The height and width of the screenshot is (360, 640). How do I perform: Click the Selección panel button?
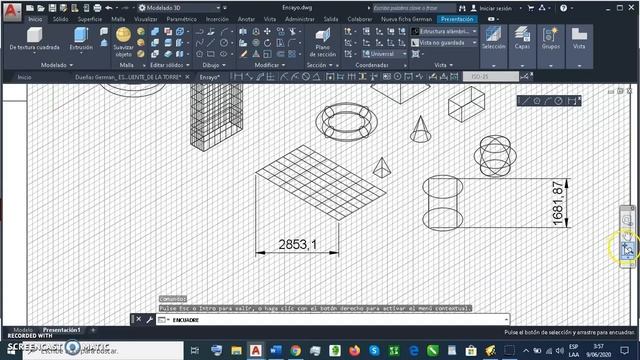point(493,46)
